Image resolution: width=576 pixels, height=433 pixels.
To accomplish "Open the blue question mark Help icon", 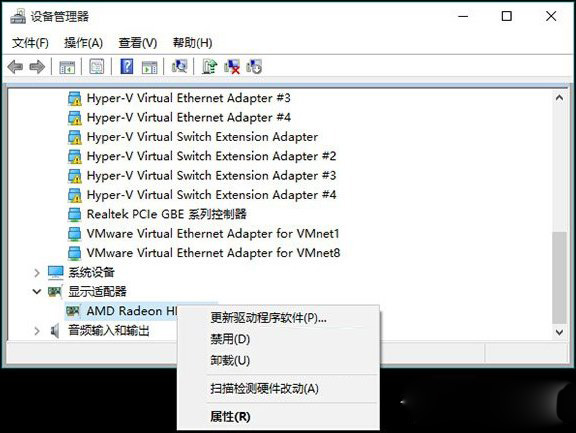I will point(127,66).
